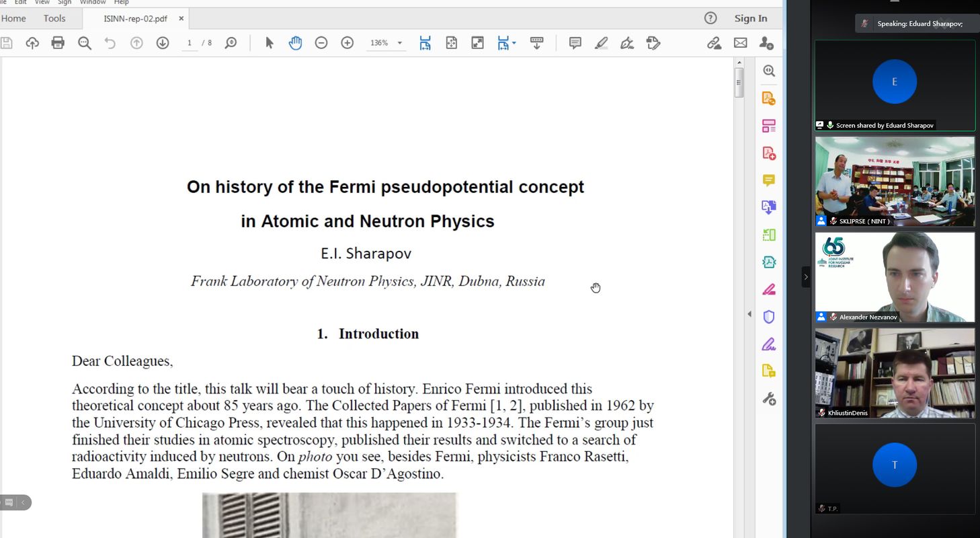Click the share link icon
The width and height of the screenshot is (980, 538).
pos(714,43)
